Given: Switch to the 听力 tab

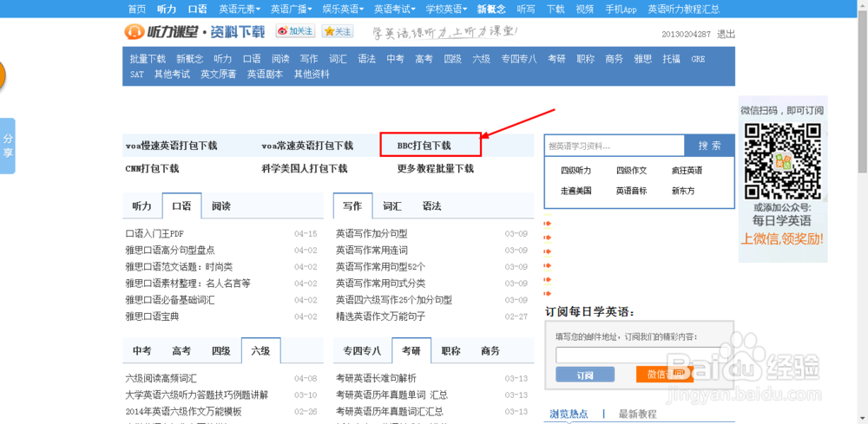Looking at the screenshot, I should click(x=141, y=206).
